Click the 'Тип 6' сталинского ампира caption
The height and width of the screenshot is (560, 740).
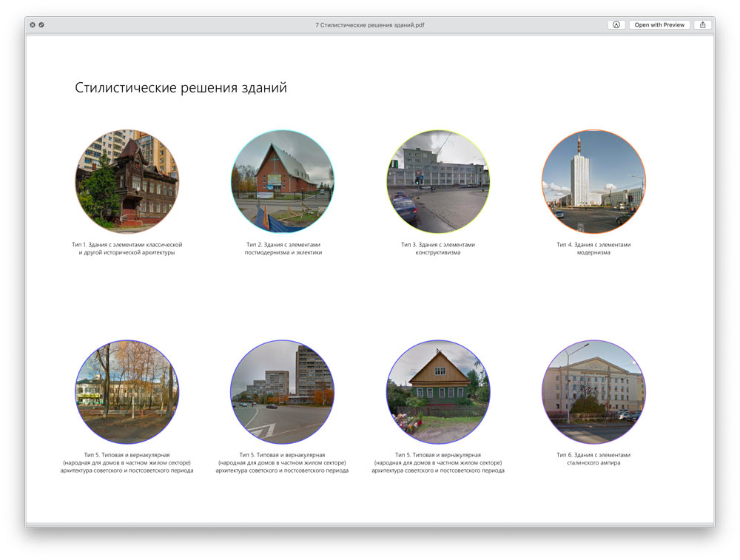tap(593, 459)
